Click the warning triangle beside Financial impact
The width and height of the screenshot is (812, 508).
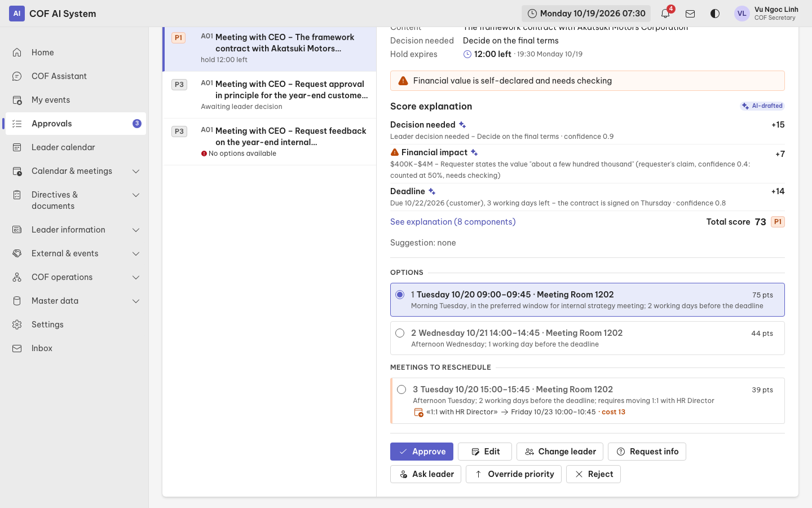[395, 152]
